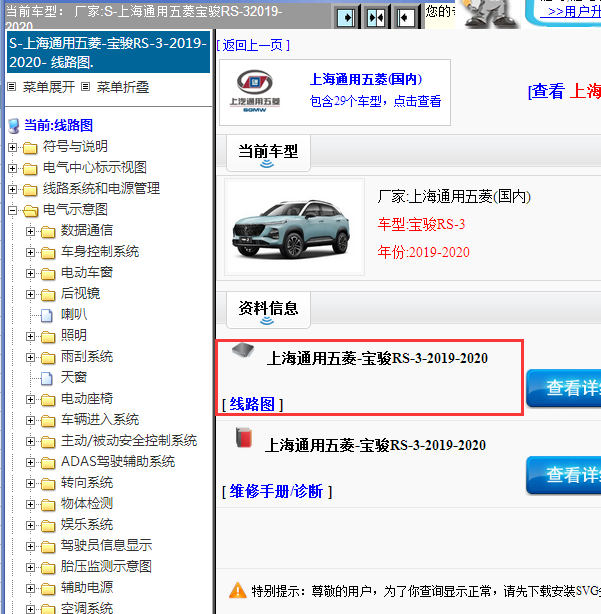
Task: Click the 辅助电源 folder icon
Action: pos(48,589)
